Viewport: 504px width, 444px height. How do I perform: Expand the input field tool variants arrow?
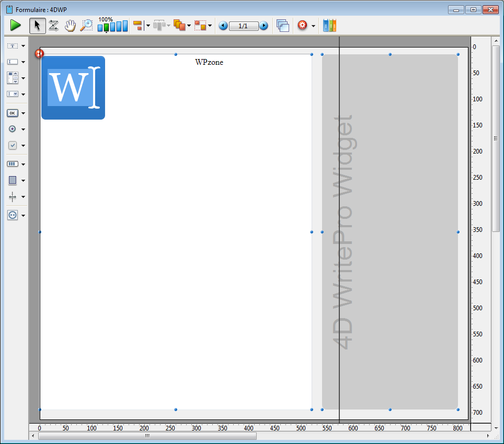(x=24, y=62)
